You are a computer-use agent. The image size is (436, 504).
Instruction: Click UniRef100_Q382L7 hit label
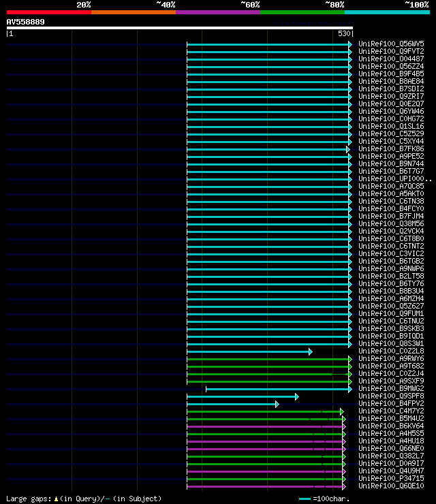[391, 456]
